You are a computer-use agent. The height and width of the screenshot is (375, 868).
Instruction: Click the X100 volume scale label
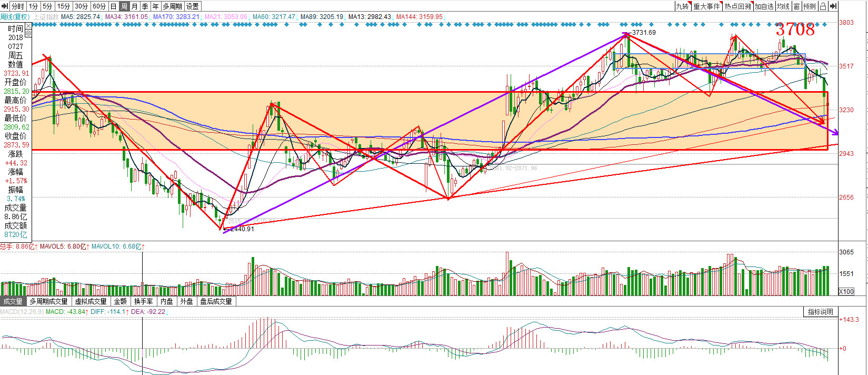pyautogui.click(x=846, y=291)
